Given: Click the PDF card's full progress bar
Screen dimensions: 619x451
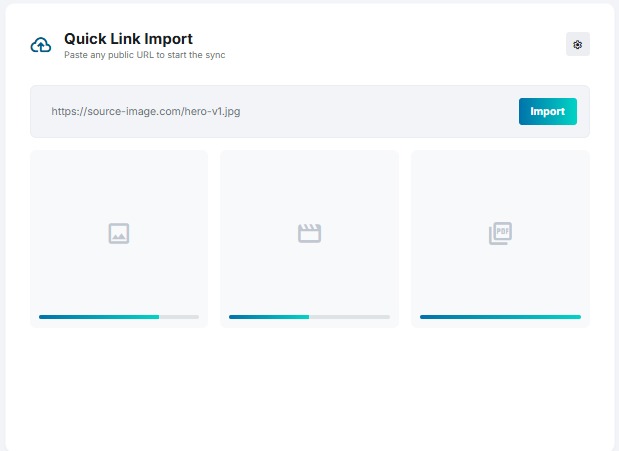Looking at the screenshot, I should 500,317.
